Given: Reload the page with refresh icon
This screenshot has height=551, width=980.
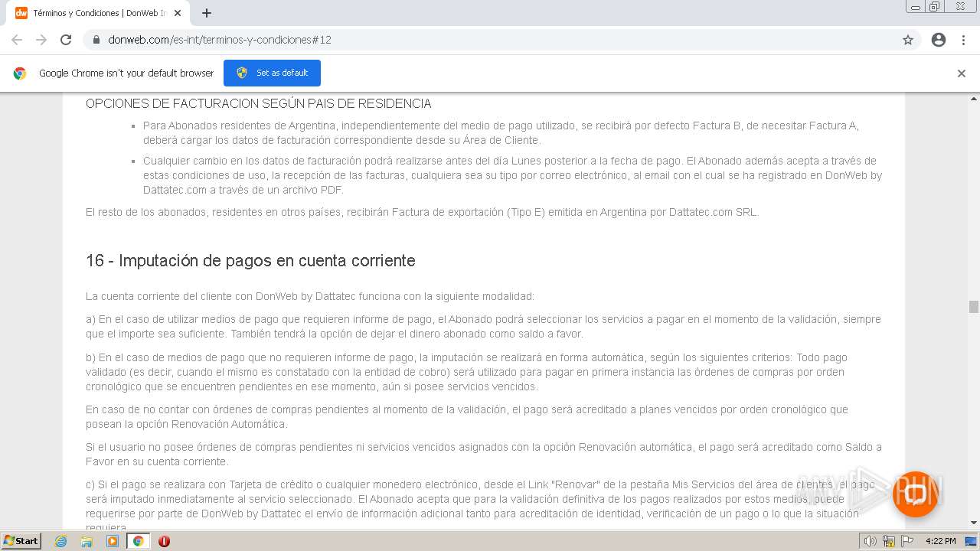Looking at the screenshot, I should [66, 40].
